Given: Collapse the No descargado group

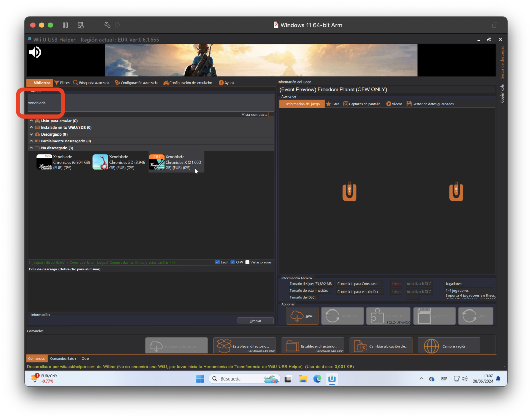Looking at the screenshot, I should [32, 148].
